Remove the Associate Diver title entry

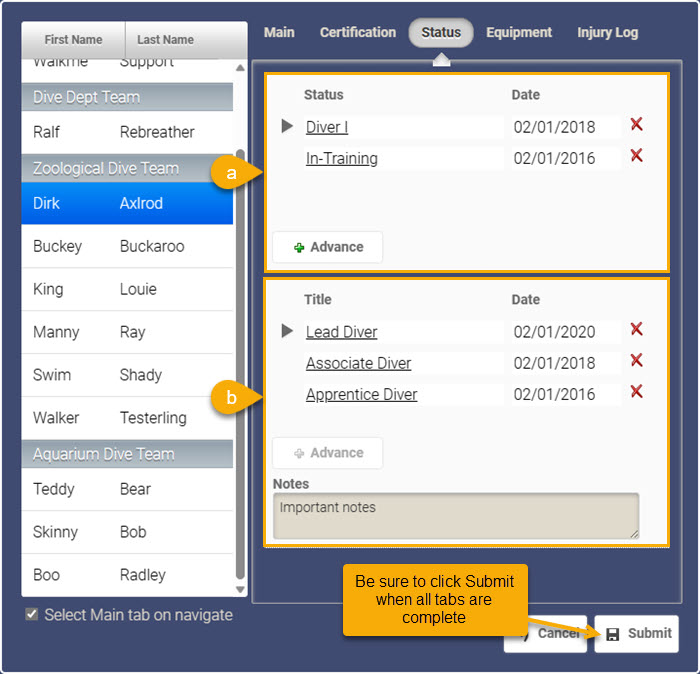(636, 360)
